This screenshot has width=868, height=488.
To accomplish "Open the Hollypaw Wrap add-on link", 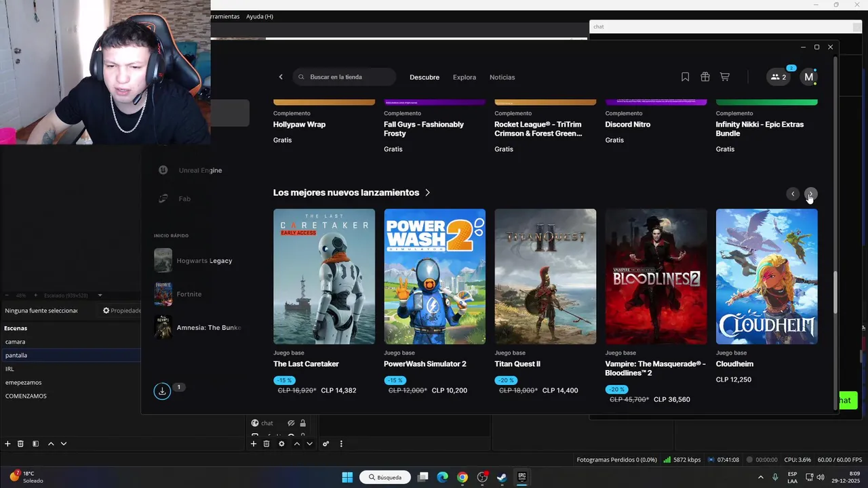I will (x=299, y=125).
